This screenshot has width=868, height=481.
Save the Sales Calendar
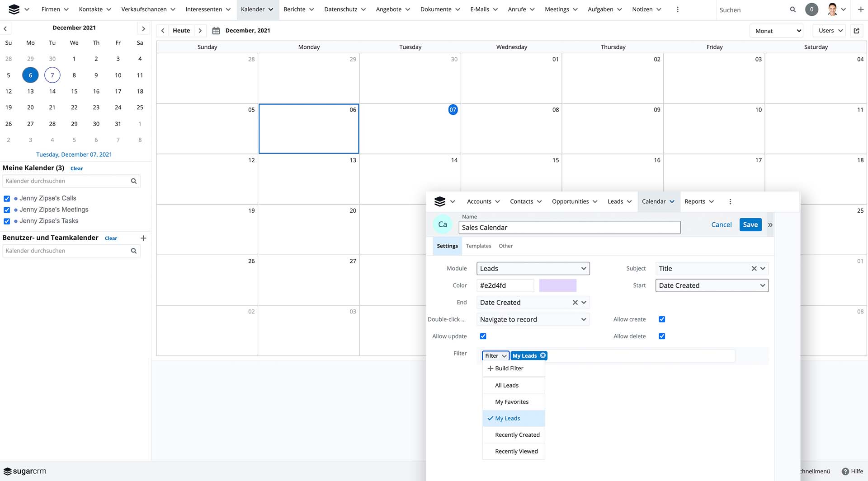(750, 225)
